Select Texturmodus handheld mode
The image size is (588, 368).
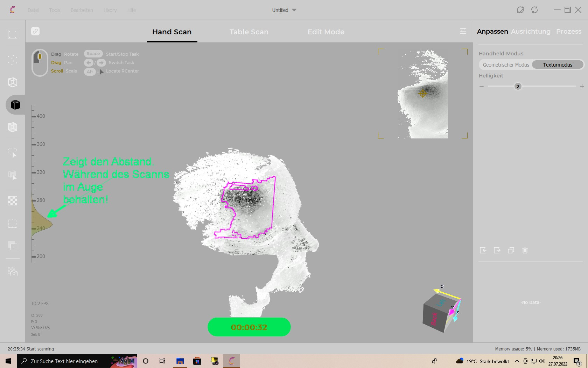point(558,65)
